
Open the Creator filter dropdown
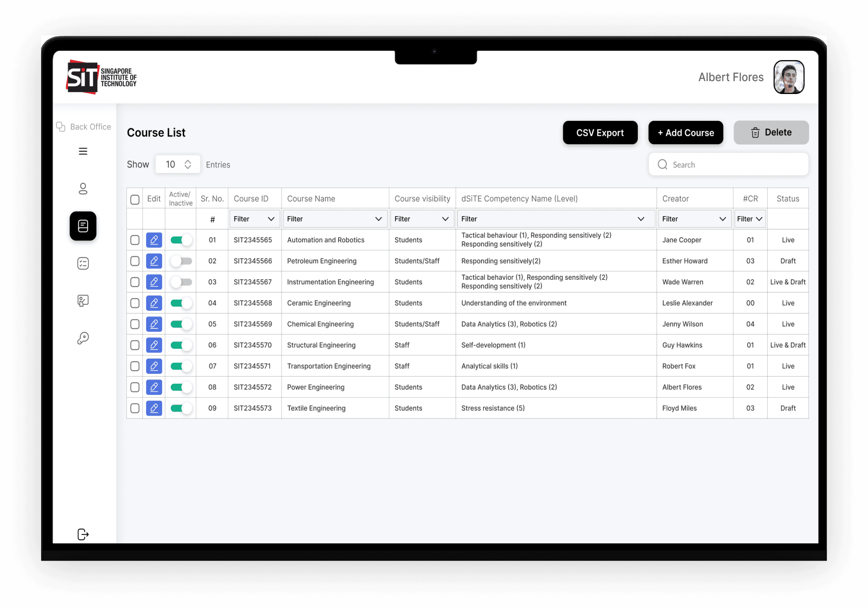[694, 219]
